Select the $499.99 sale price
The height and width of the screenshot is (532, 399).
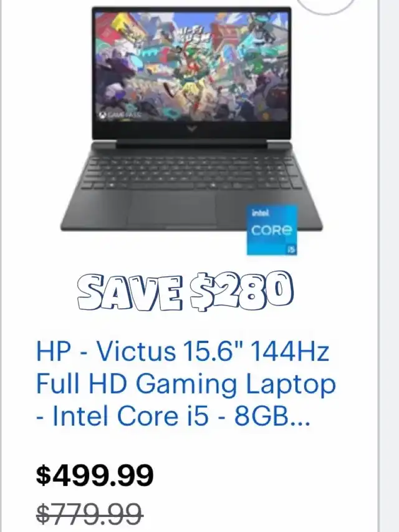[x=95, y=475]
